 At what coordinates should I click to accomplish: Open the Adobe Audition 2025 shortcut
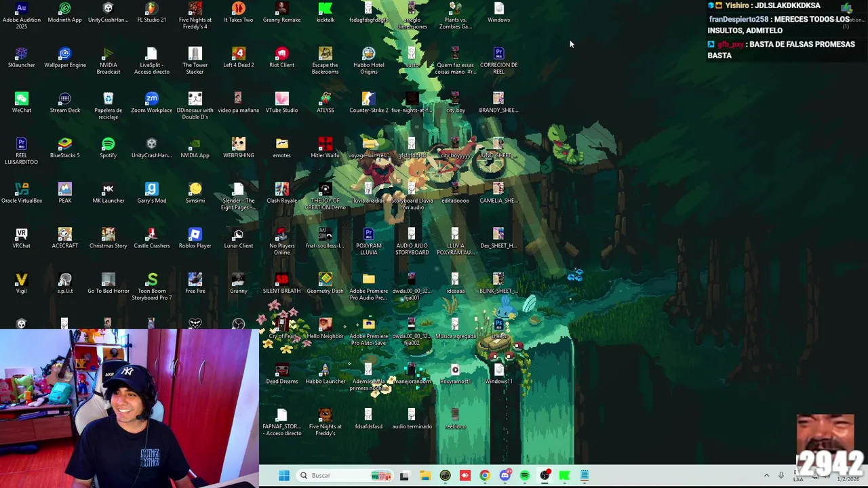tap(22, 16)
